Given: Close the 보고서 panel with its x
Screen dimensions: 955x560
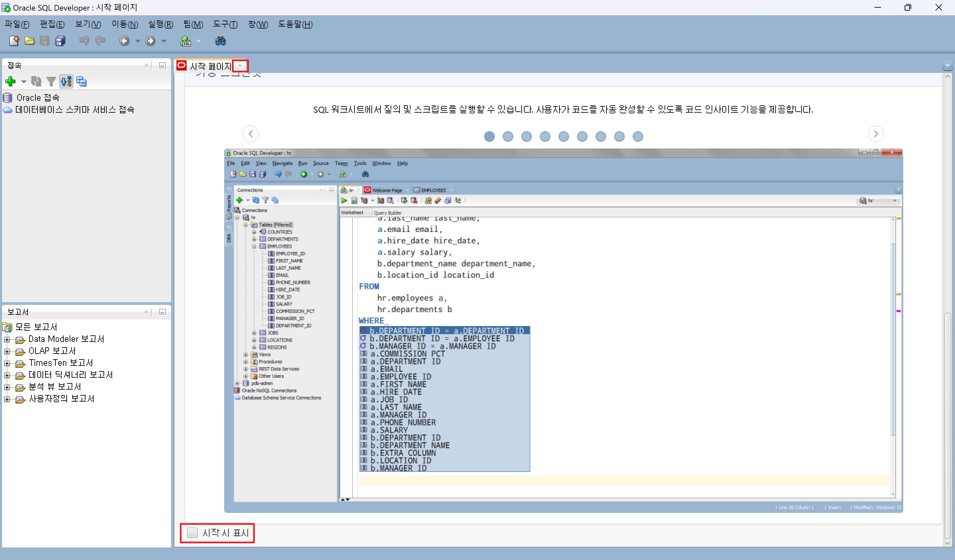Looking at the screenshot, I should (146, 312).
